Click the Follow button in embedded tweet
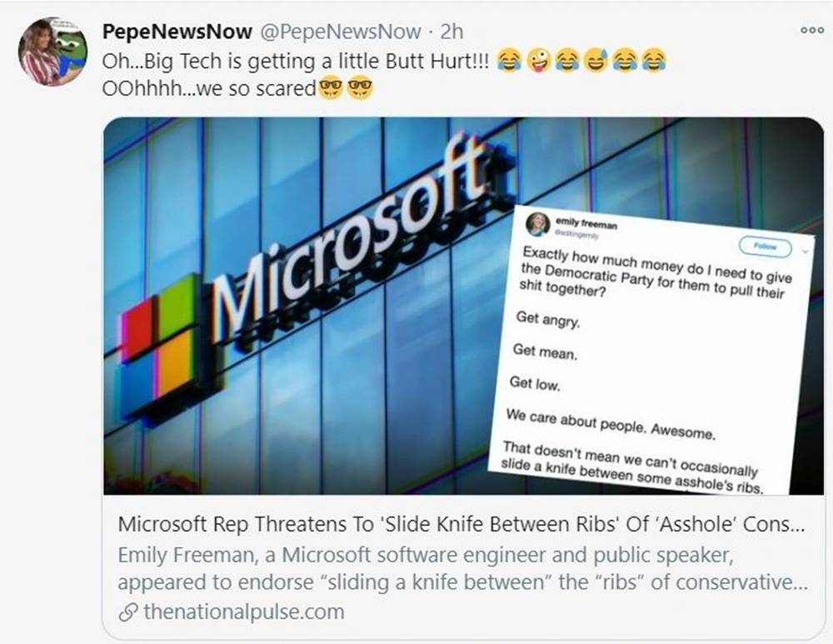Screen dimensions: 833x644 [766, 247]
